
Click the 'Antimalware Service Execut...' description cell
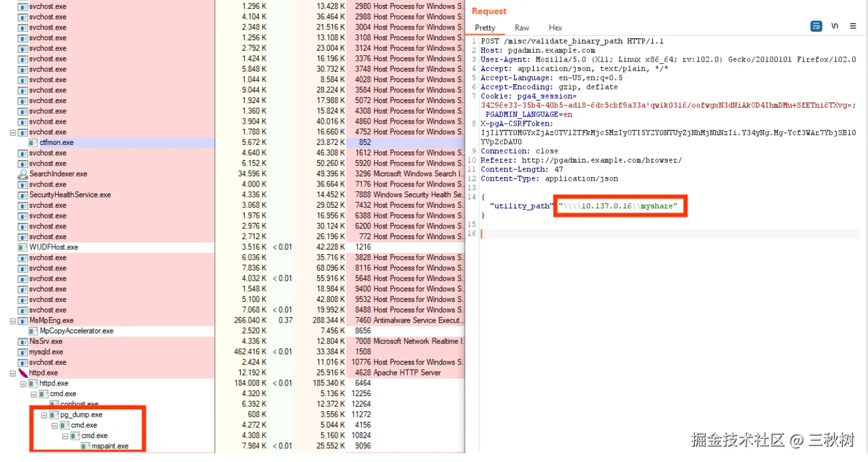point(418,320)
